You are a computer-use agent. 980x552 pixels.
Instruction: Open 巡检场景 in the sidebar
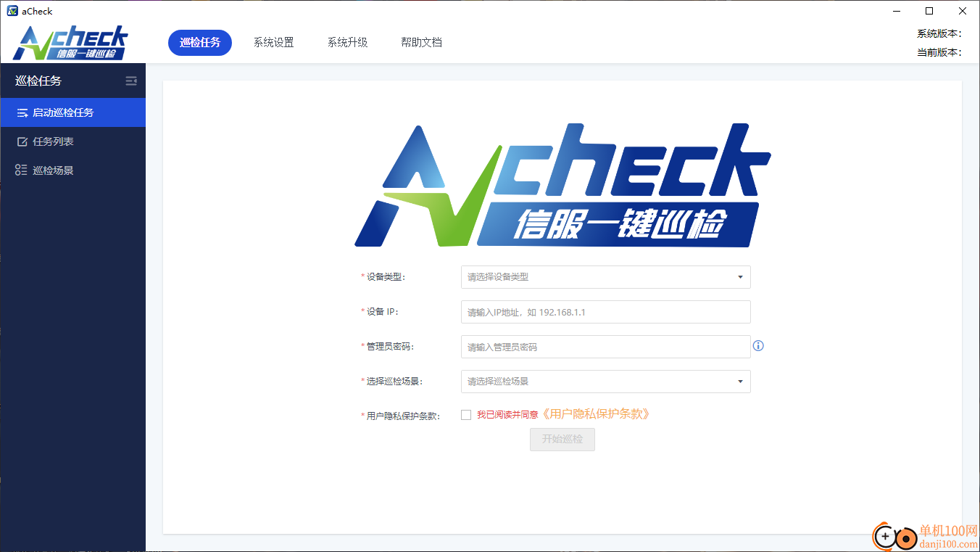(72, 170)
